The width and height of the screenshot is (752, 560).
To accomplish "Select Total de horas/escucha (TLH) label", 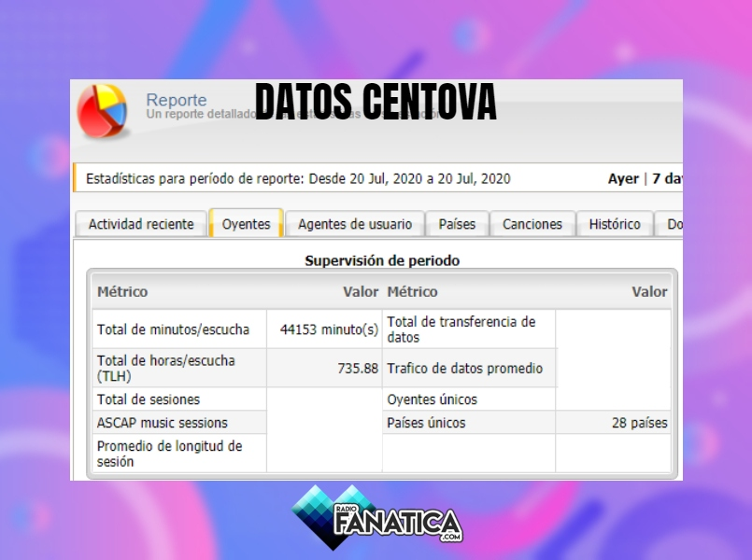I will point(166,368).
